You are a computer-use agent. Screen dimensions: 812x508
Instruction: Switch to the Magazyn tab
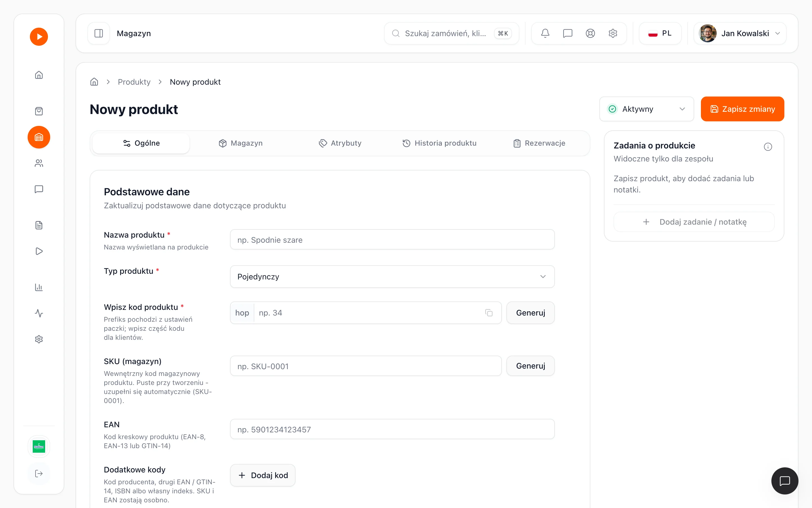coord(240,143)
